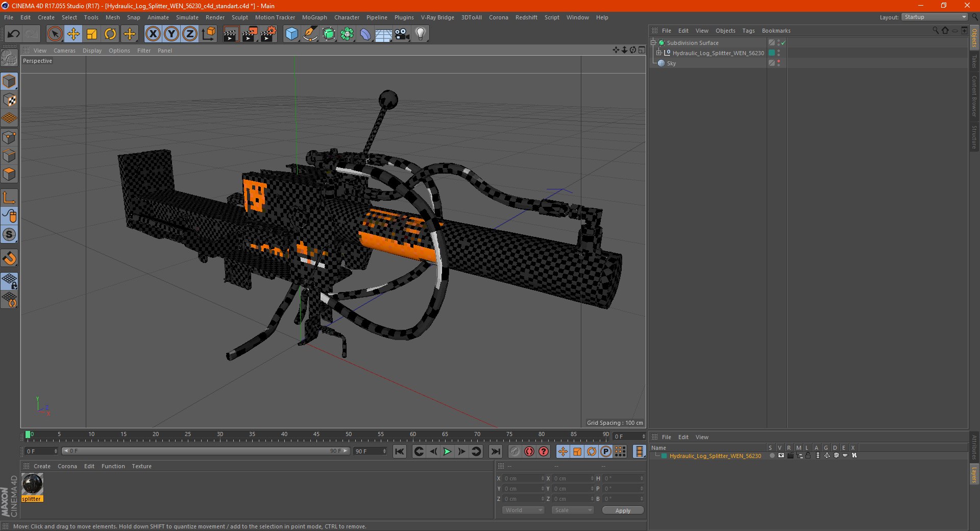
Task: Click the Render View clapperboard icon
Action: pos(231,34)
